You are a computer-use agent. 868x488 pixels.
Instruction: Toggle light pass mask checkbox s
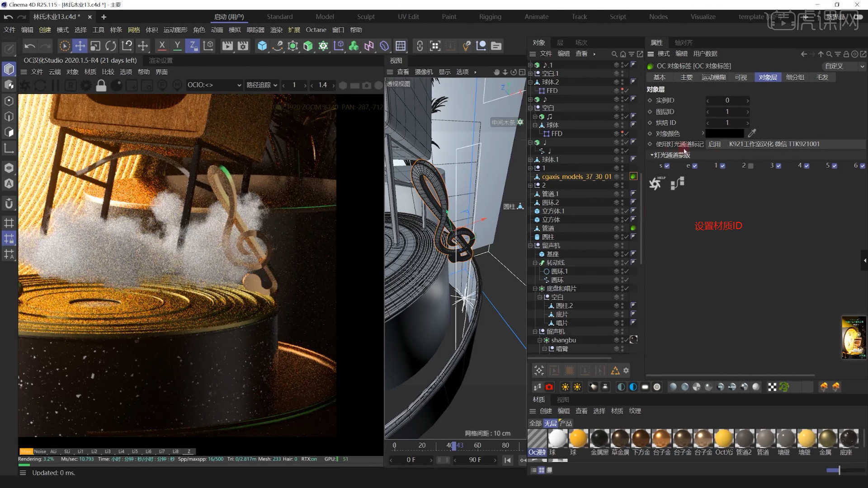[x=667, y=166]
